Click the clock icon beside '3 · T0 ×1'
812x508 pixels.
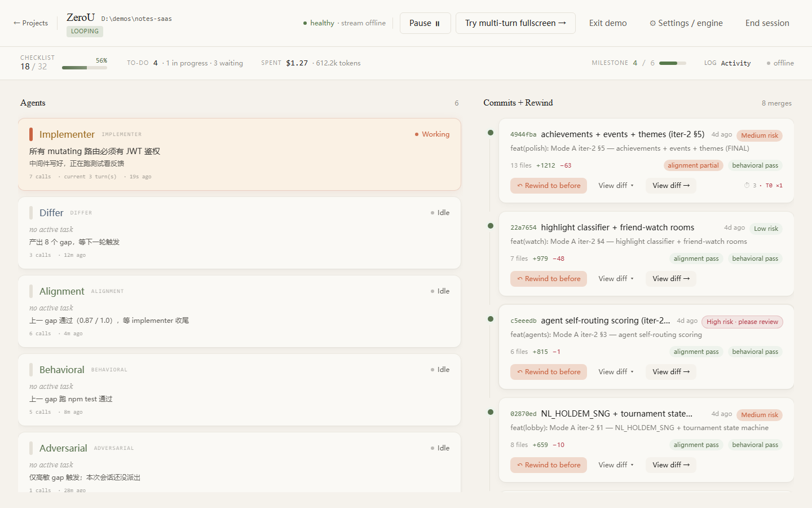747,185
